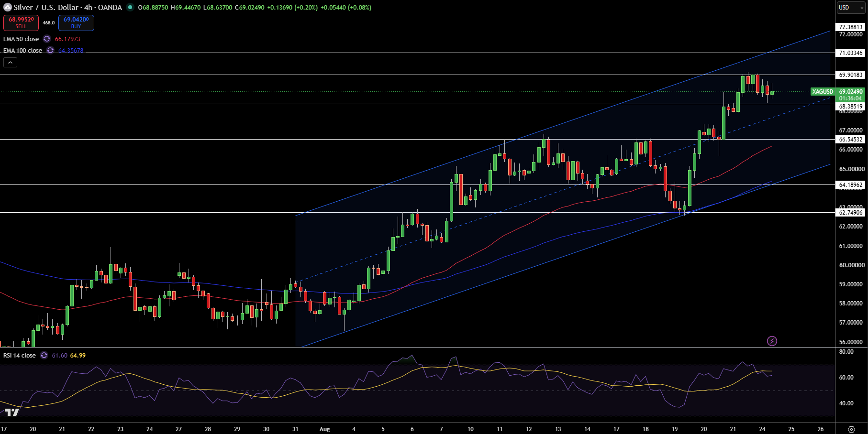Click the XAGUSD price label tag

[823, 91]
